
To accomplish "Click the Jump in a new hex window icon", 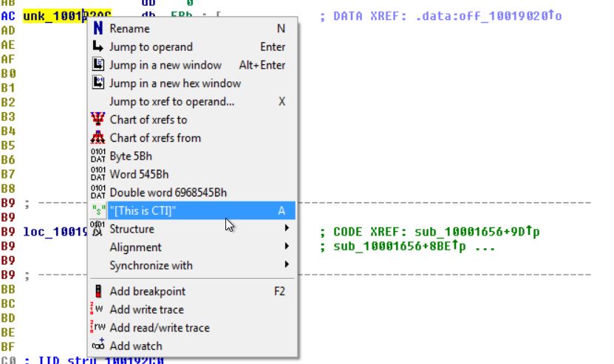I will [98, 83].
